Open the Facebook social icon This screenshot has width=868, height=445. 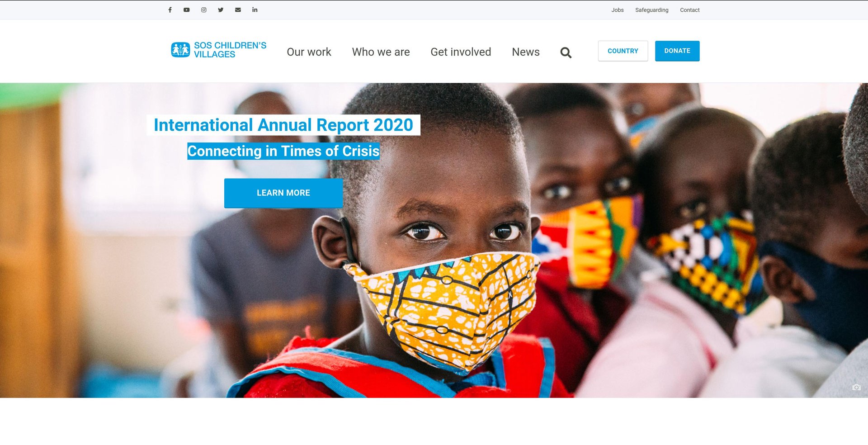pyautogui.click(x=170, y=9)
